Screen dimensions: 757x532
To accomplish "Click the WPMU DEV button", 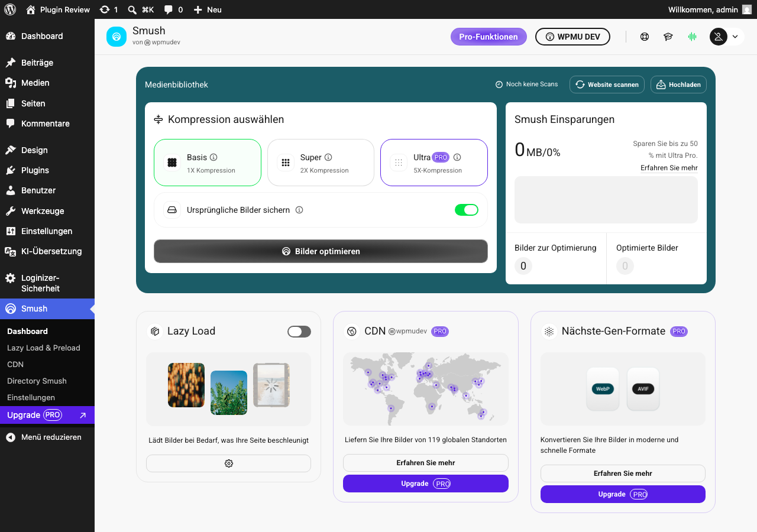I will tap(572, 37).
